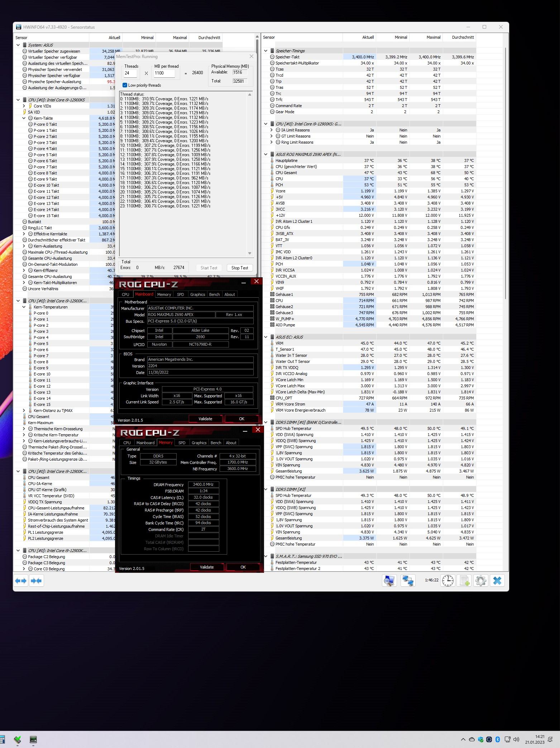Click network display tray icon
The width and height of the screenshot is (560, 748).
(507, 739)
